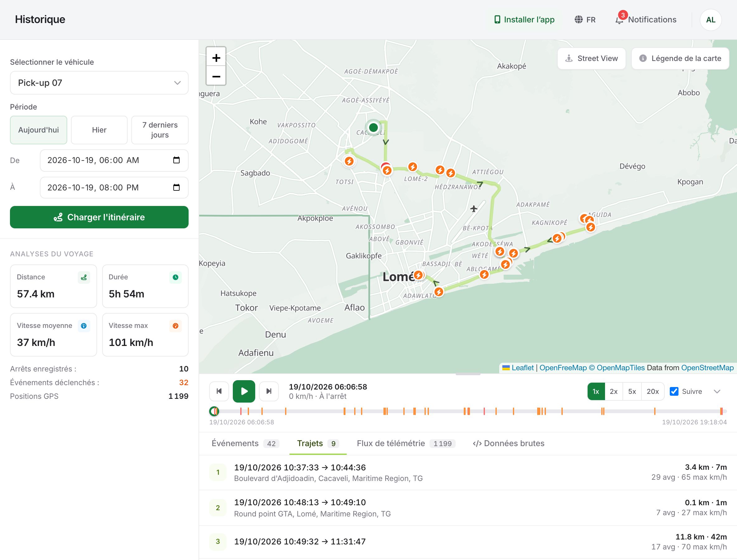Click event marker near ADAWLATO
Screen dimensions: 737x560
click(439, 292)
